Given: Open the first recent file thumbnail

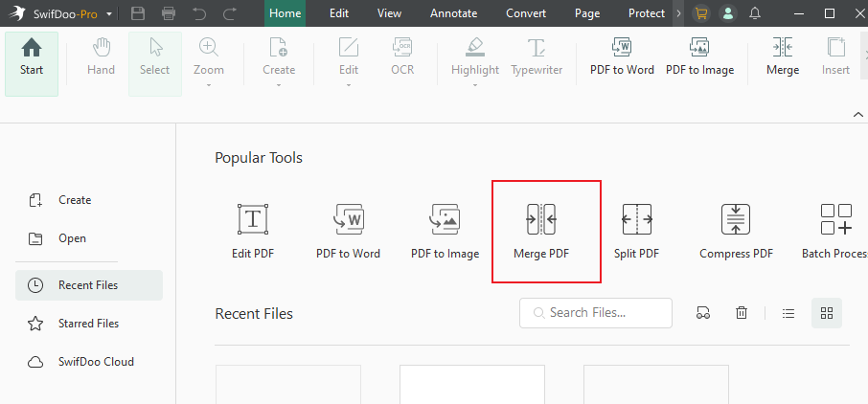Looking at the screenshot, I should click(x=288, y=384).
